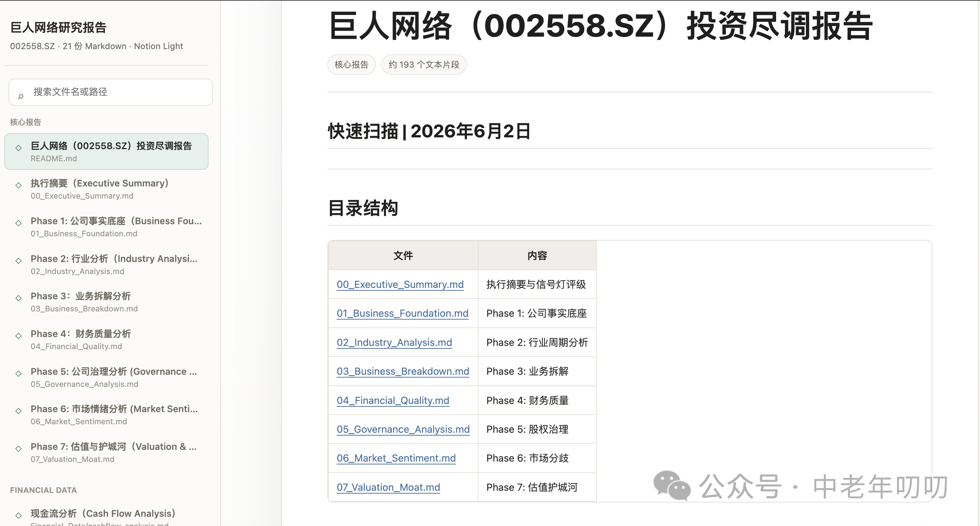Follow the 07_Valuation_Moat.md table link

389,487
